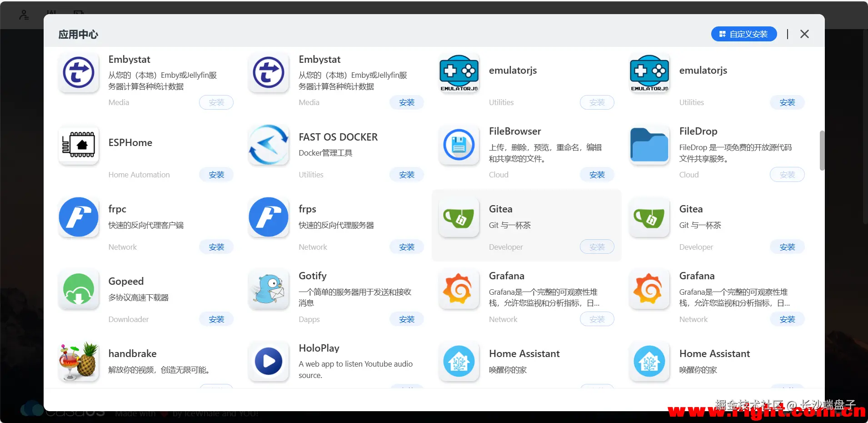Open the ESPHome app icon
The width and height of the screenshot is (868, 423).
click(x=79, y=145)
